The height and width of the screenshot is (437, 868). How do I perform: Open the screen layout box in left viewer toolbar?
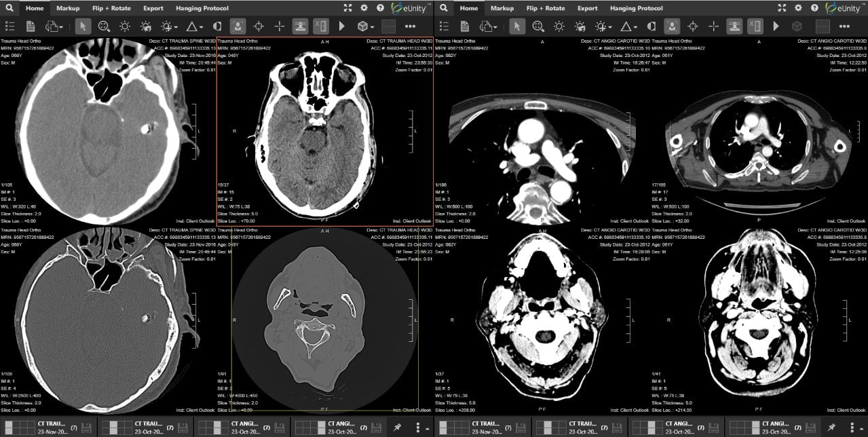coord(389,26)
